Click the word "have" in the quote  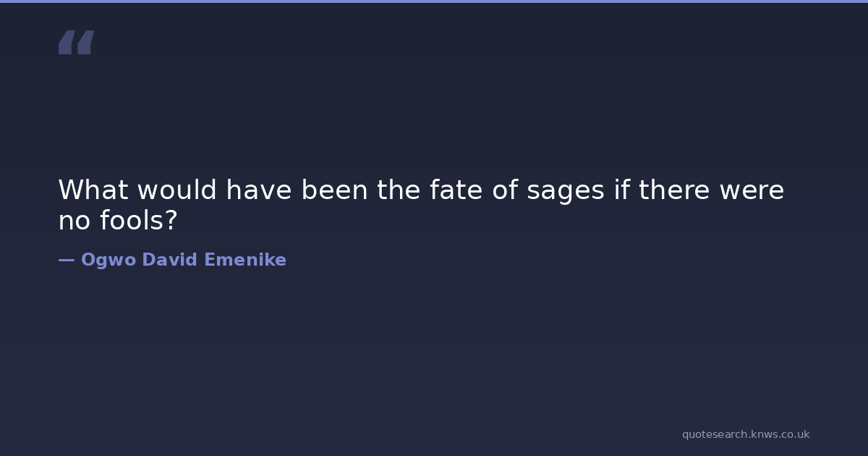258,190
